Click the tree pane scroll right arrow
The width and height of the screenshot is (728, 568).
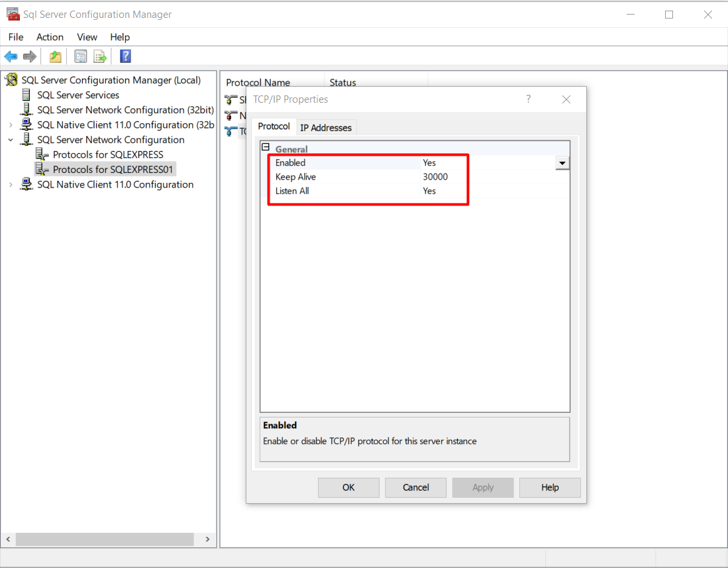tap(207, 540)
